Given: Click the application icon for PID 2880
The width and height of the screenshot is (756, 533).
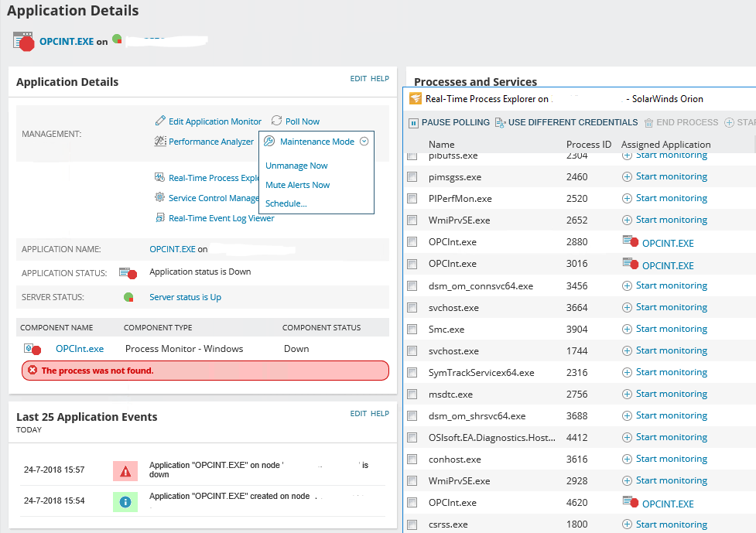Looking at the screenshot, I should point(630,241).
